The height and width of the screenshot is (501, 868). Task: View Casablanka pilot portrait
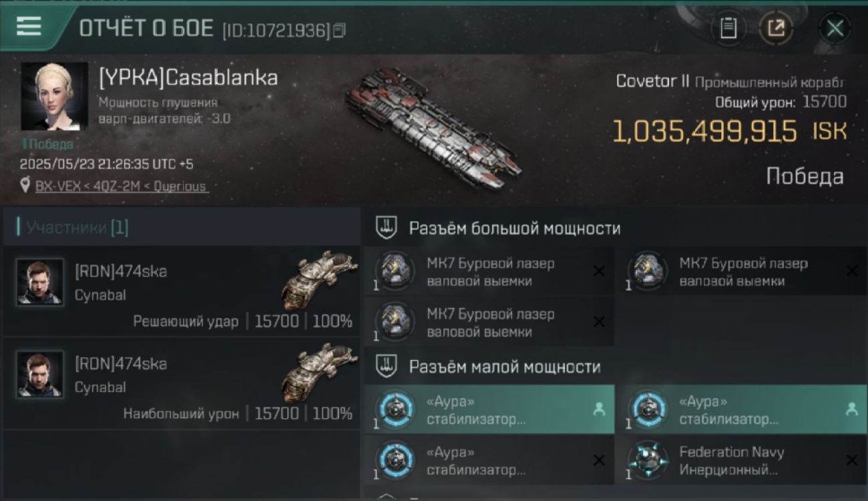54,96
